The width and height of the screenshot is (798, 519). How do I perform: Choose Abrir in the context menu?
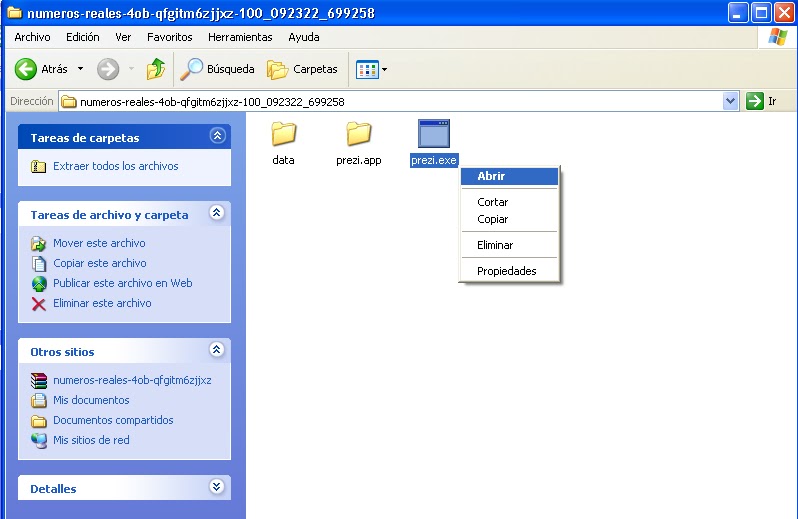click(x=509, y=176)
